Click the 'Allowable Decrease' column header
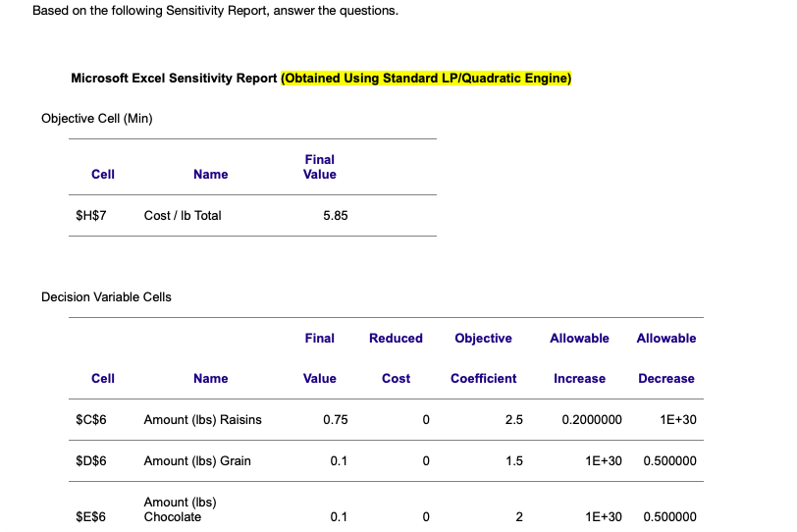Screen dimensions: 797x532 pos(666,358)
